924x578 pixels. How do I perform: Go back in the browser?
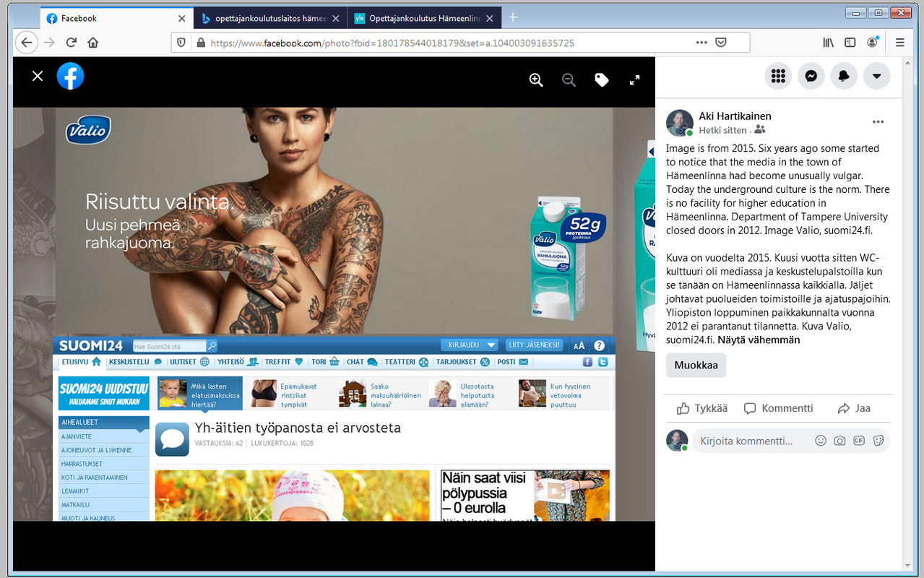coord(27,43)
